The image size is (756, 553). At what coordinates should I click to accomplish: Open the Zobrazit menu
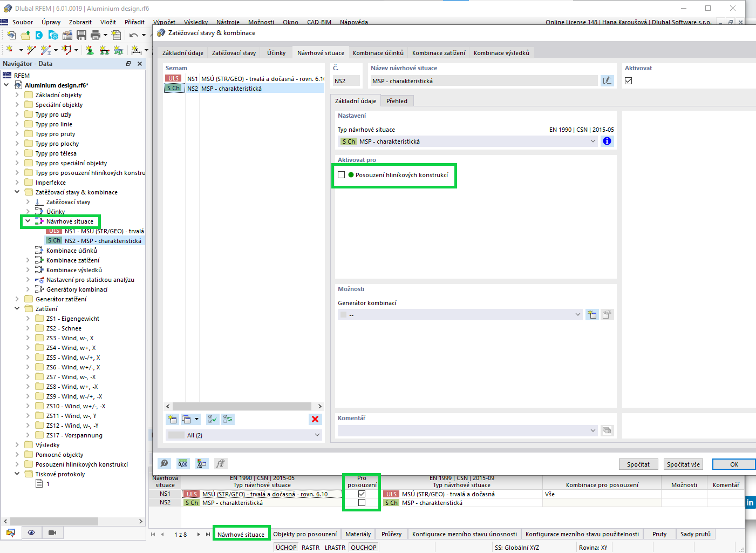[x=80, y=22]
